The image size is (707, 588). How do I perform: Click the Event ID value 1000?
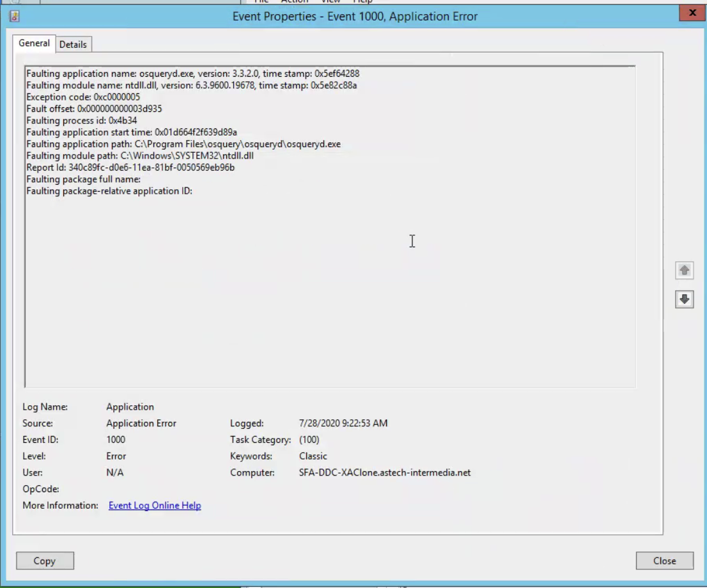pos(116,440)
